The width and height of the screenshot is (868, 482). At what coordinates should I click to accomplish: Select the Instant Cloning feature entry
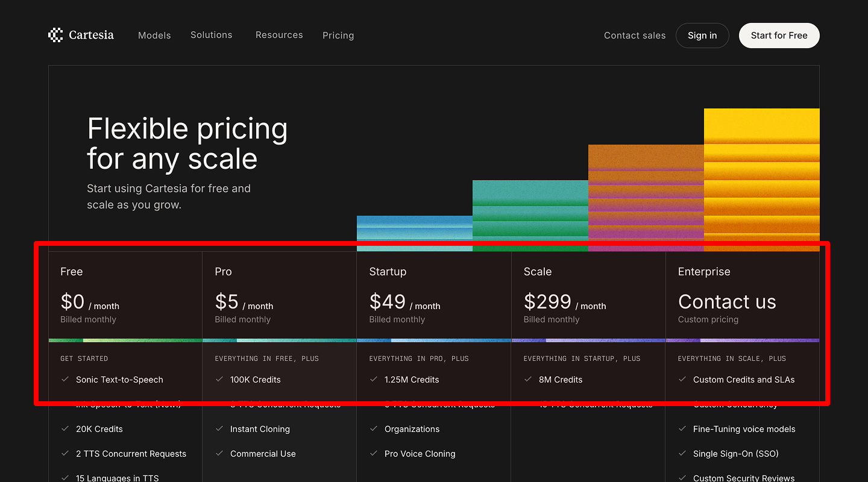(x=260, y=429)
